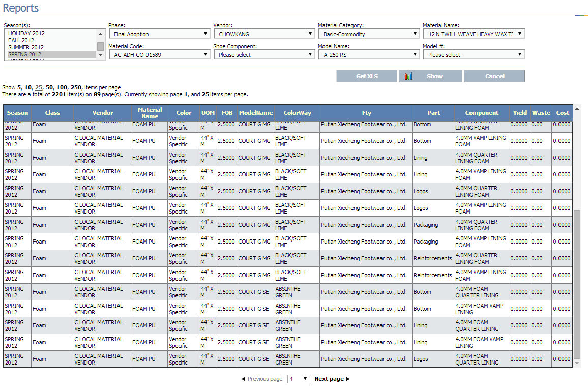This screenshot has width=588, height=392.
Task: Click ABSINTHE GREEN in the Lining, 4.0MM FOAM VAMP LINING row
Action: (287, 343)
